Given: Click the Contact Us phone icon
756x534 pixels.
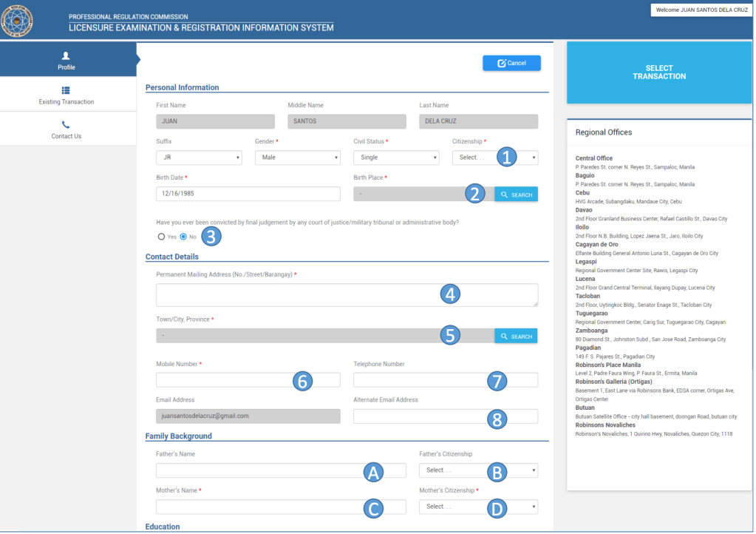Looking at the screenshot, I should pos(66,125).
